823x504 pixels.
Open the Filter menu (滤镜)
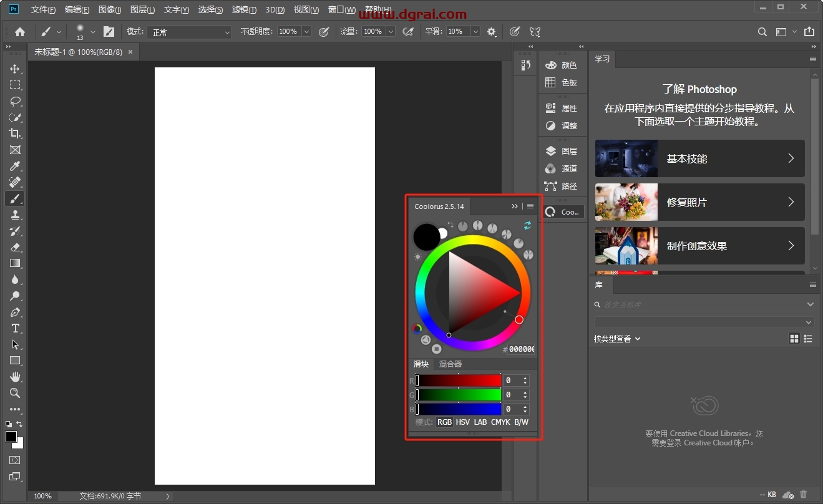tap(243, 10)
